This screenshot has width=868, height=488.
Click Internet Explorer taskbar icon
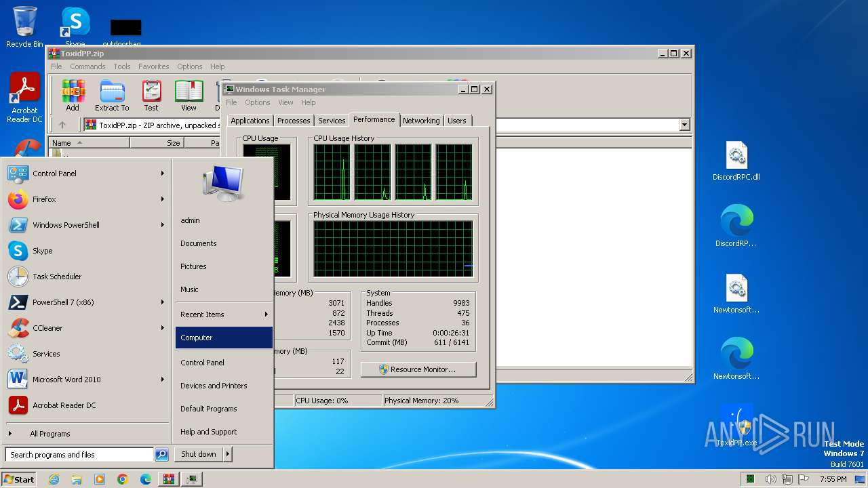[x=54, y=479]
